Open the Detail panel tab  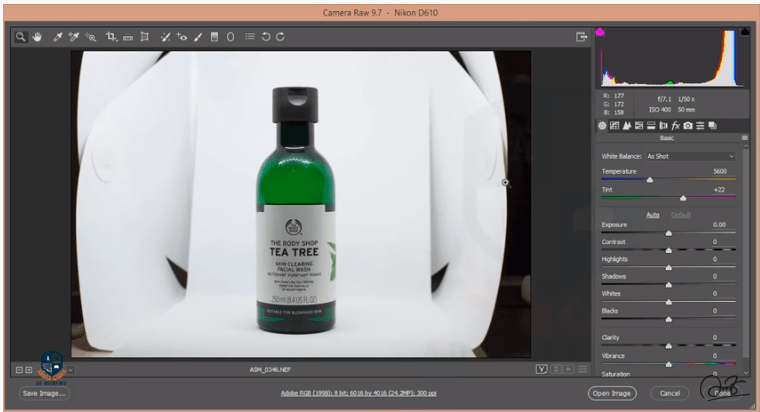(x=627, y=126)
